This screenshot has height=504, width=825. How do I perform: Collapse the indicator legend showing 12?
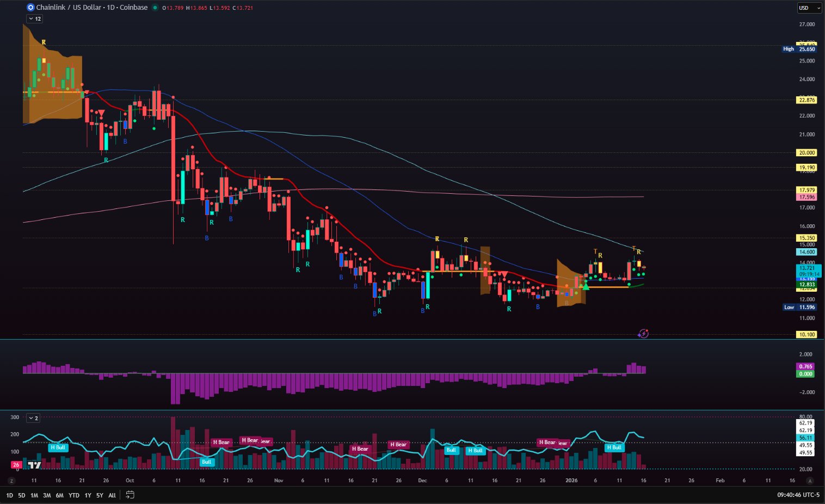click(x=34, y=19)
